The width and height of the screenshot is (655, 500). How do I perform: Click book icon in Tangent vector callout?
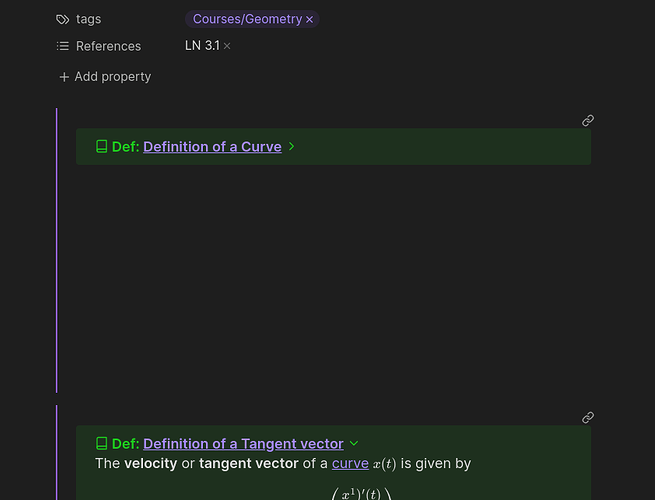pos(101,444)
